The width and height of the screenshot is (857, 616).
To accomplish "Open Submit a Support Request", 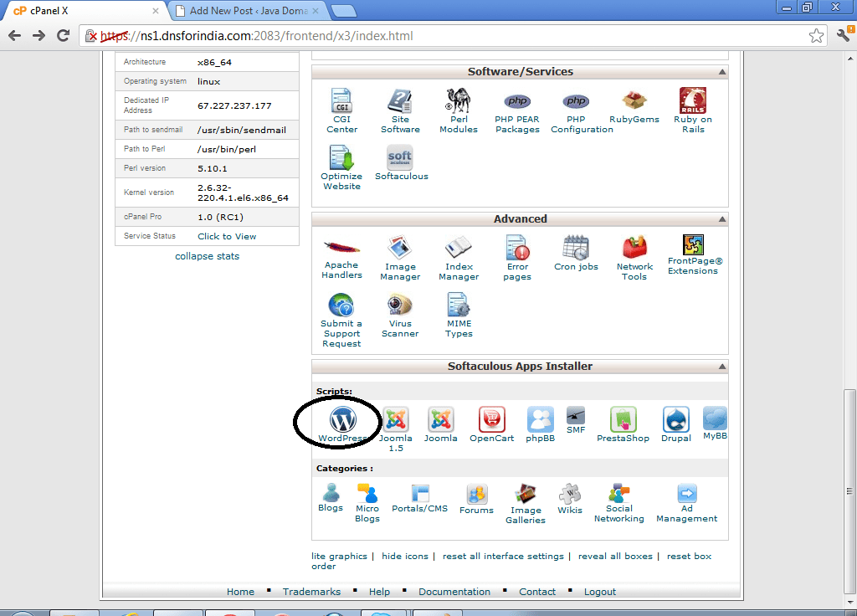I will pos(341,321).
